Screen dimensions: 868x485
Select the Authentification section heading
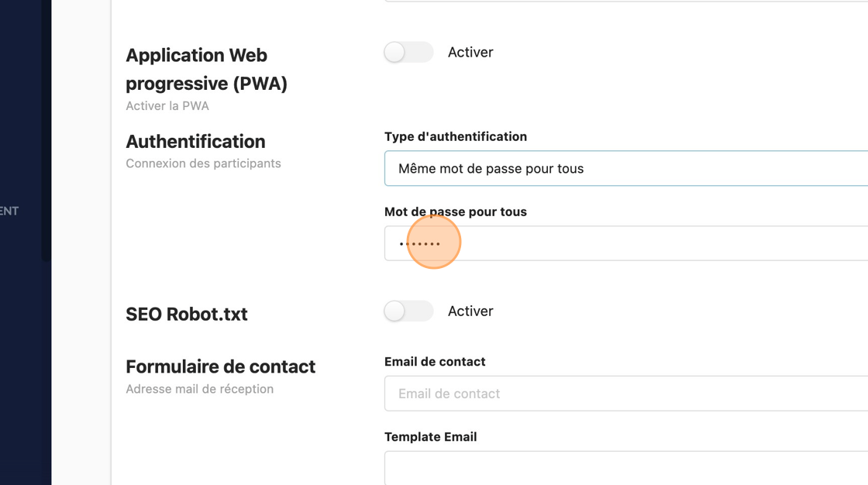click(x=195, y=142)
